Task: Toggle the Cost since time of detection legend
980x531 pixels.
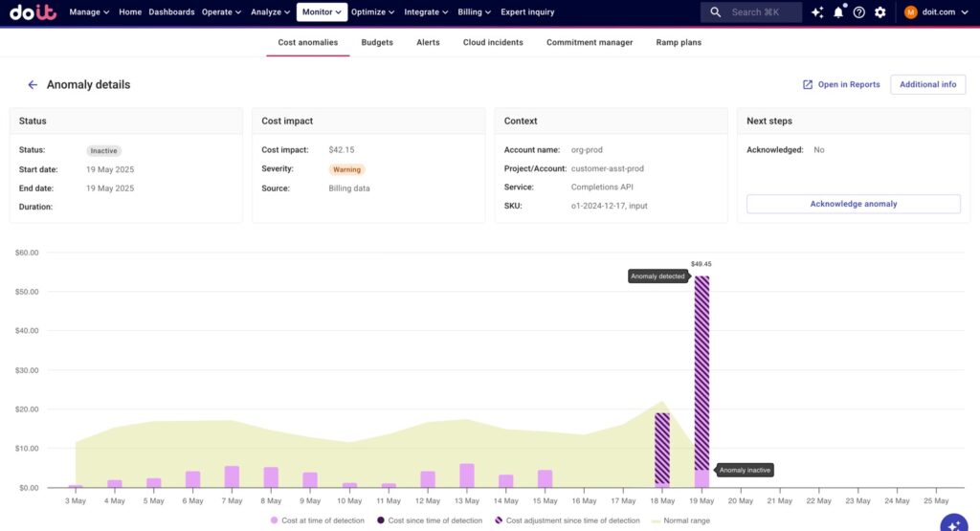Action: tap(429, 520)
